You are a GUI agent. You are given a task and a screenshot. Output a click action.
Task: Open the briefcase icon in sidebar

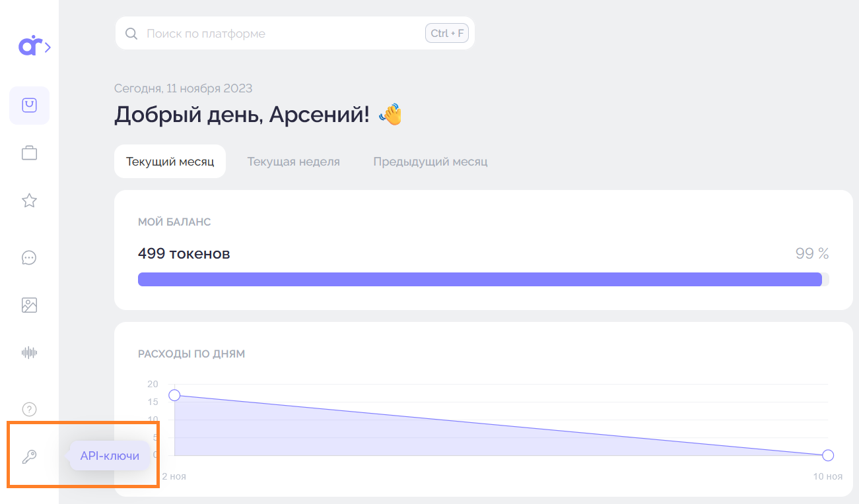tap(29, 153)
